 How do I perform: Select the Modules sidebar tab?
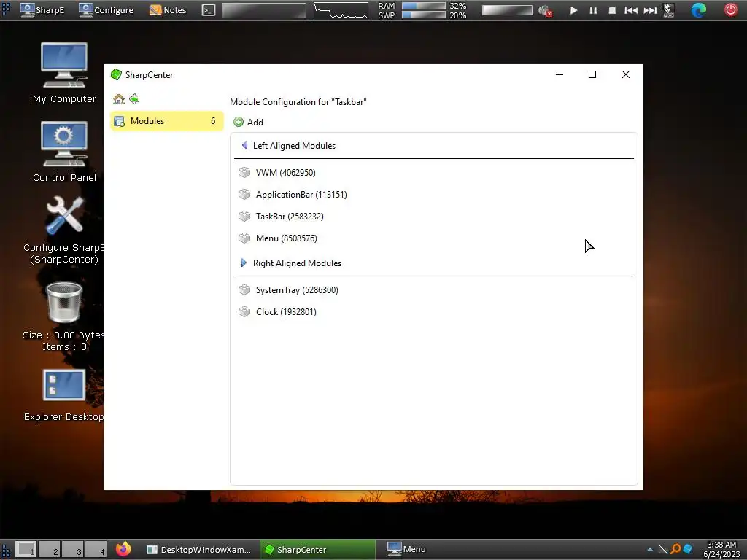(167, 121)
